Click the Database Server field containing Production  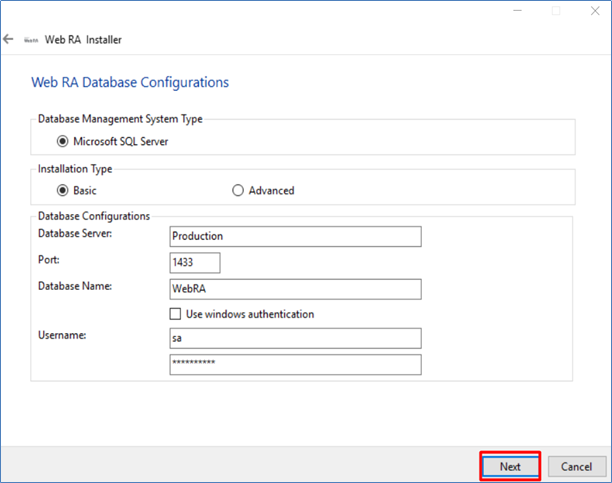coord(295,236)
